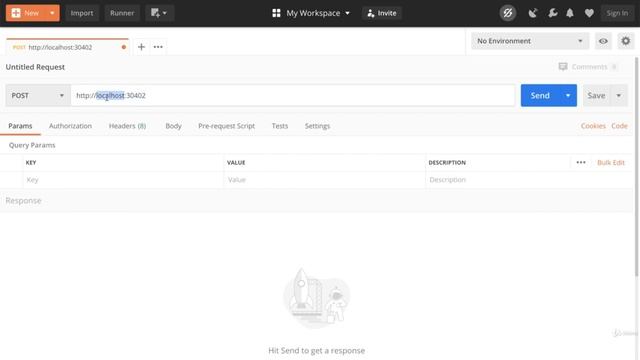Click the query params Value field

[x=324, y=180]
